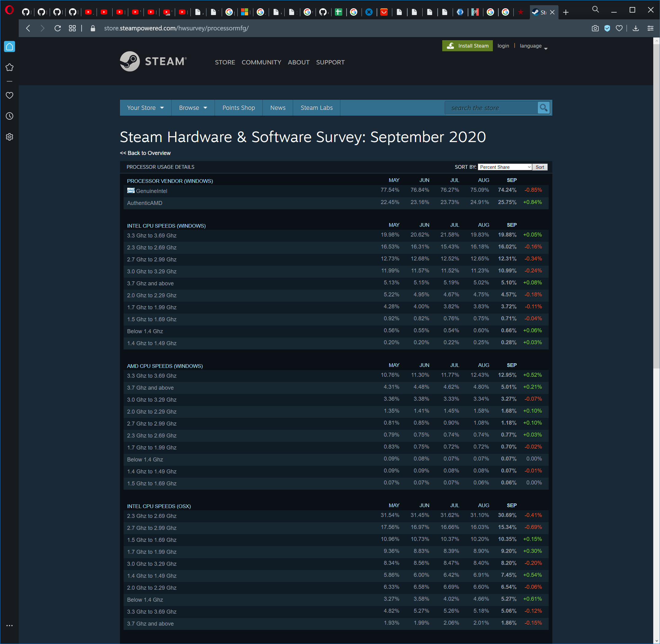Click the +0.61% OSX Below 1.4 Ghz change
660x644 pixels.
532,599
